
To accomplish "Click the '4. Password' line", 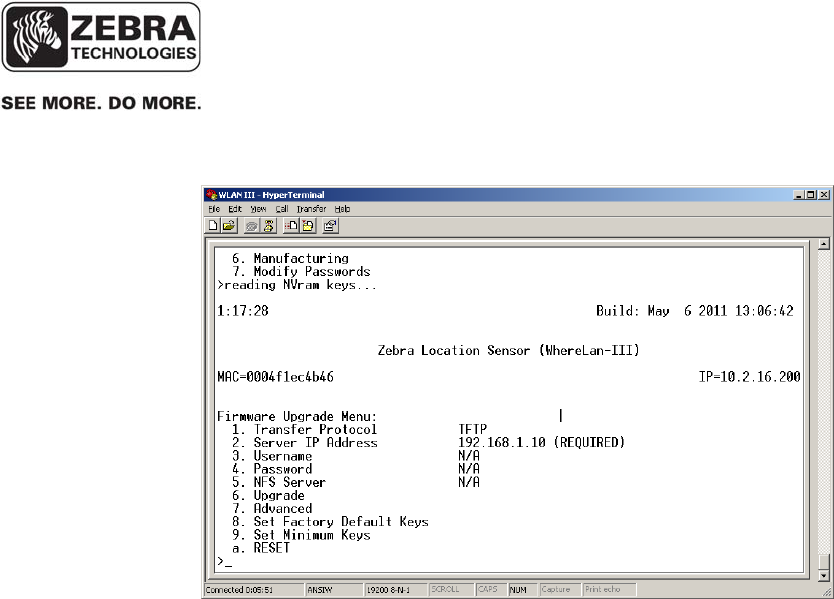I will pos(272,469).
